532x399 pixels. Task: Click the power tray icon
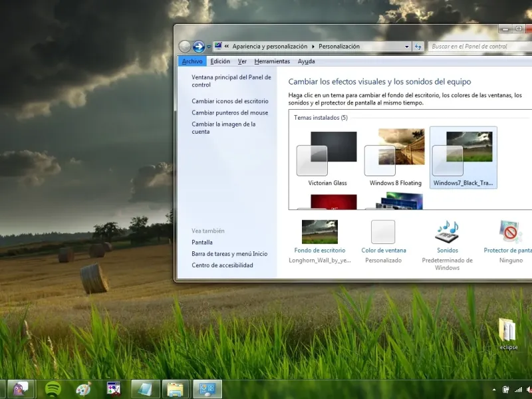(x=505, y=390)
